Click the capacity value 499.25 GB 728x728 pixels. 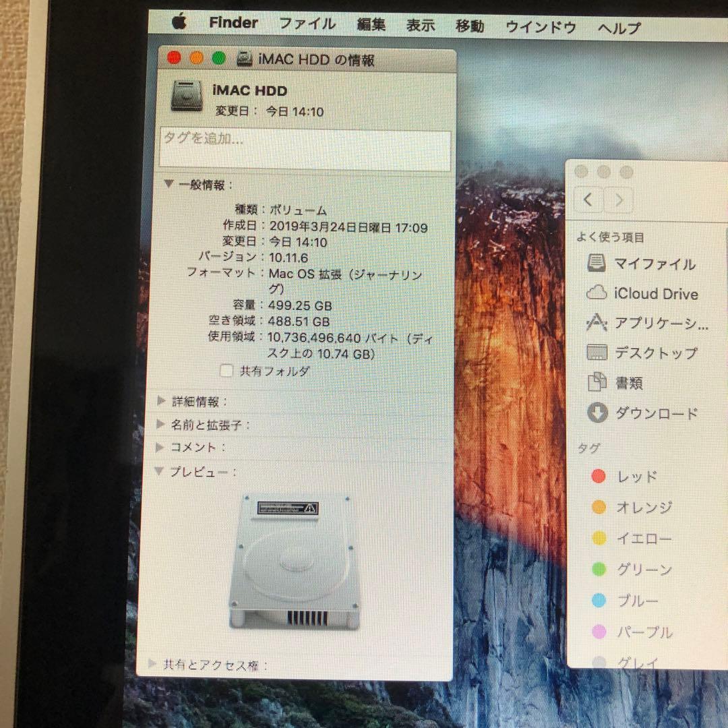(x=300, y=305)
